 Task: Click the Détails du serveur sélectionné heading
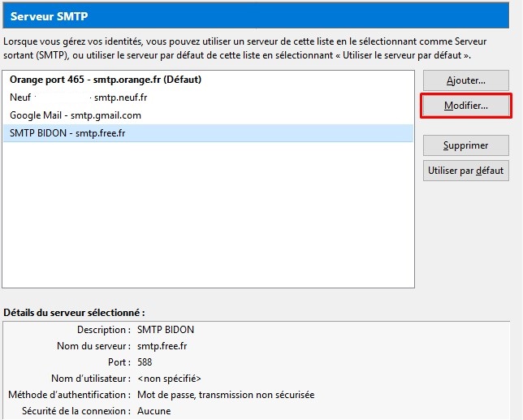click(74, 313)
